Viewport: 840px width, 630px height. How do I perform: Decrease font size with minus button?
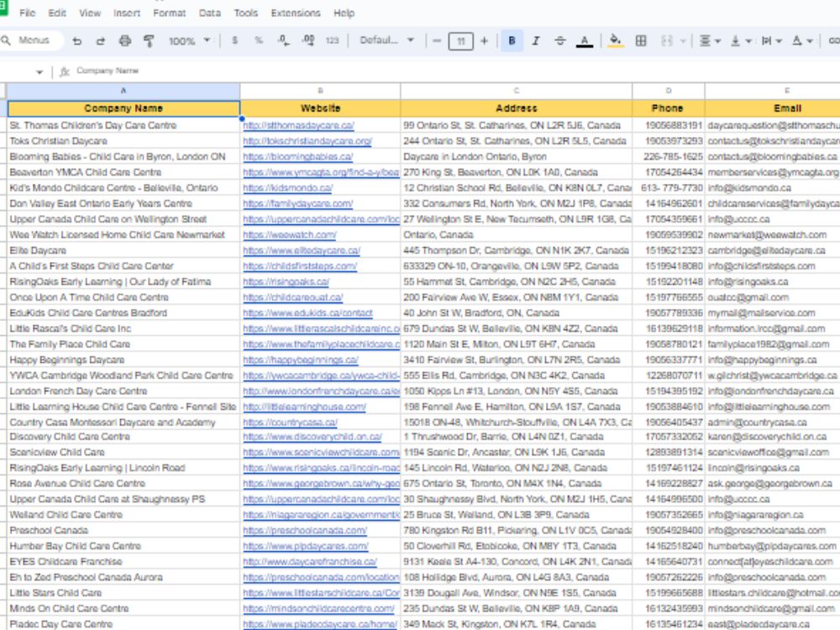point(437,40)
